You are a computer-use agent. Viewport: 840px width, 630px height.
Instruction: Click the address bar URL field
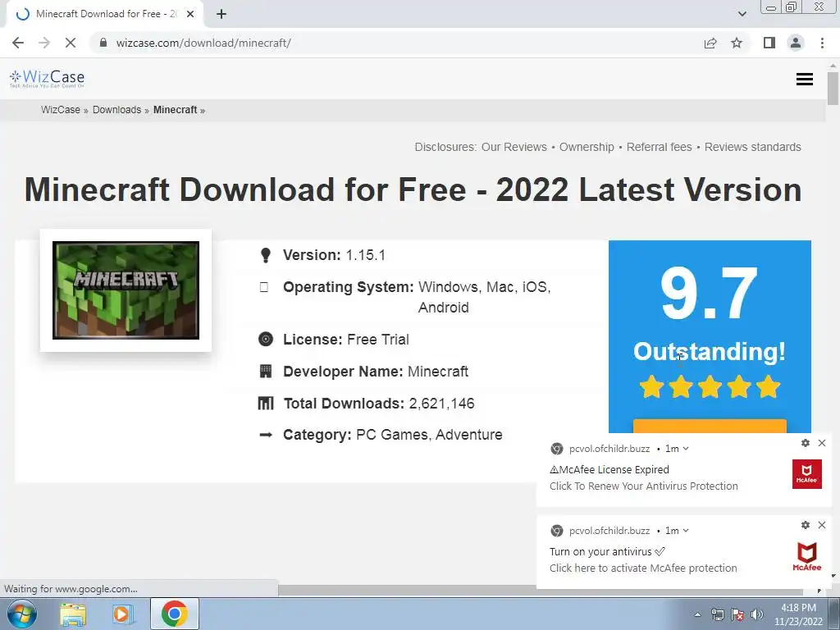pos(396,43)
